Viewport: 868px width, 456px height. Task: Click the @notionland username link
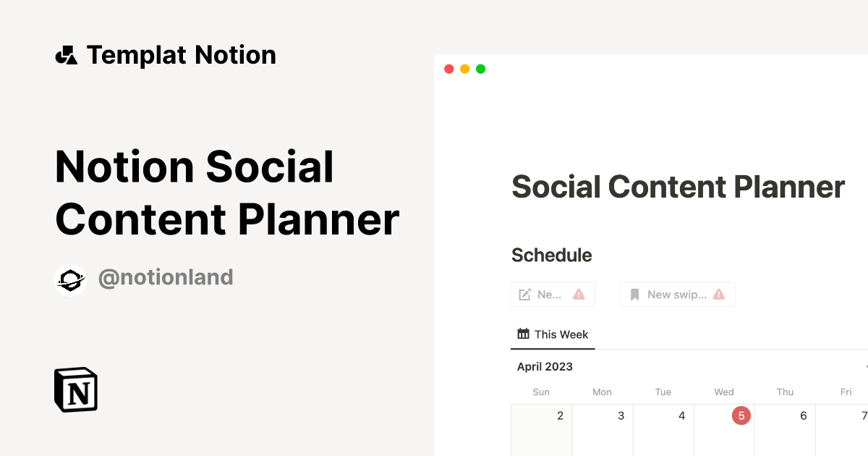tap(166, 277)
